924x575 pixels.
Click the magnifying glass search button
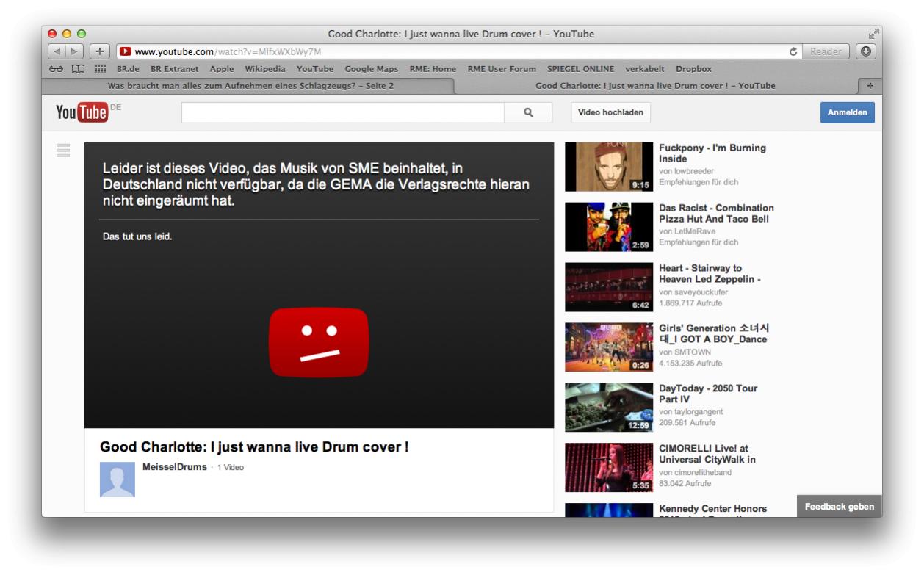[x=528, y=113]
